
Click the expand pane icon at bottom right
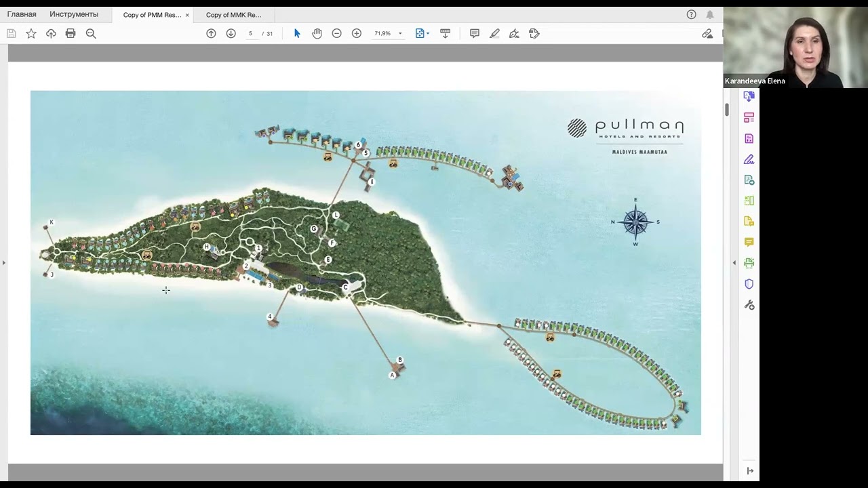[x=749, y=471]
